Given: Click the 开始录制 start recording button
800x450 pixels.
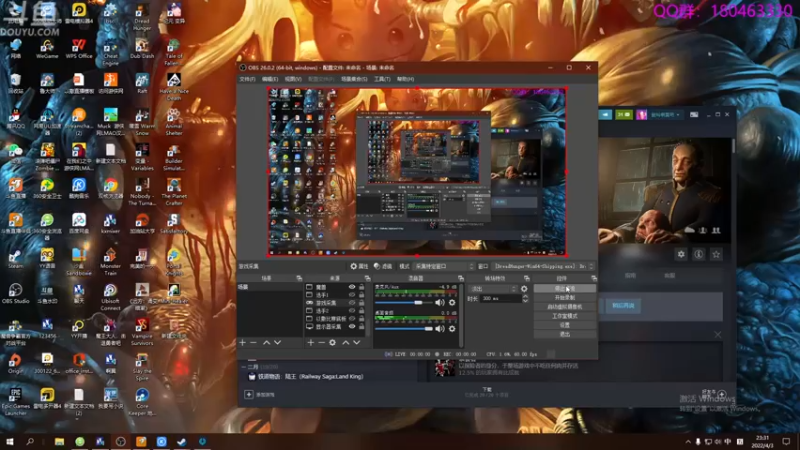Looking at the screenshot, I should (565, 297).
